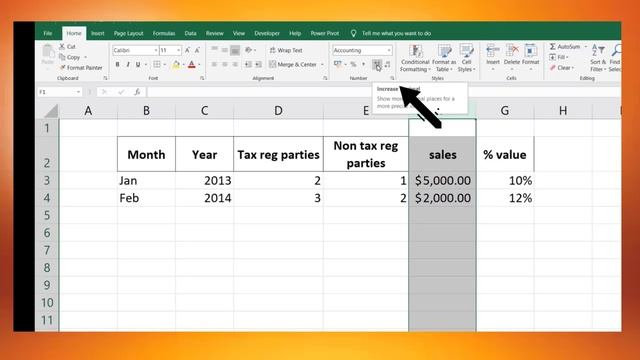Screen dimensions: 640x360
Task: Click the Delete cells icon
Action: 511,51
